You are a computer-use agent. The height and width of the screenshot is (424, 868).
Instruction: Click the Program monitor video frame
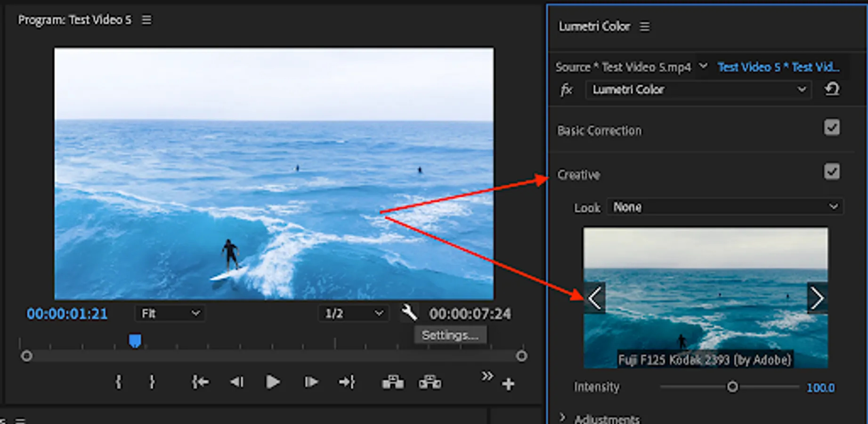[274, 173]
